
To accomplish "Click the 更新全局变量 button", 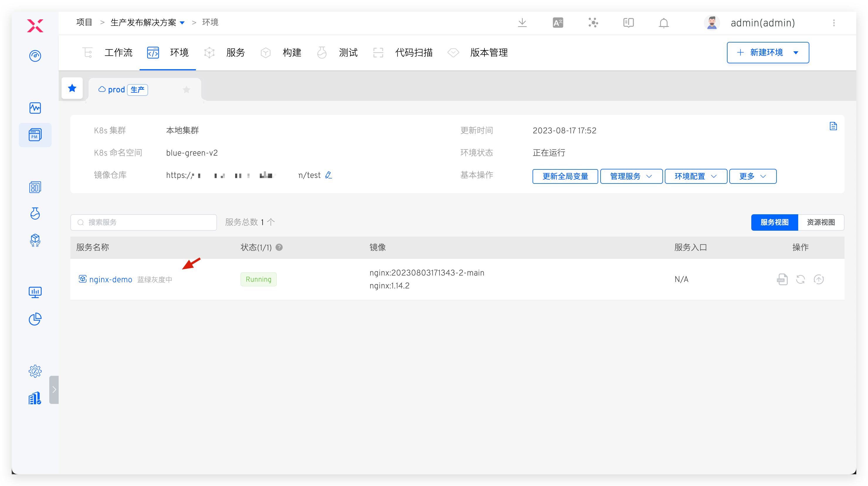I will pyautogui.click(x=565, y=176).
